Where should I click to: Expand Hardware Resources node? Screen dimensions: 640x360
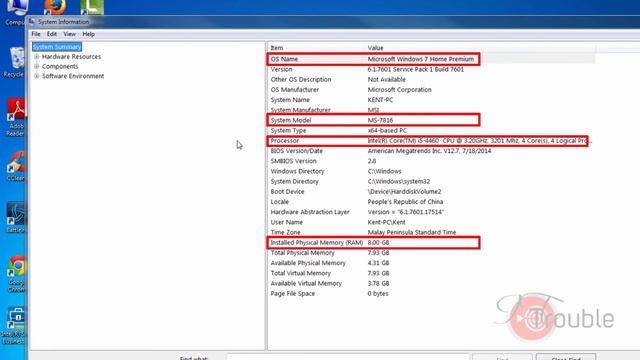(x=37, y=57)
